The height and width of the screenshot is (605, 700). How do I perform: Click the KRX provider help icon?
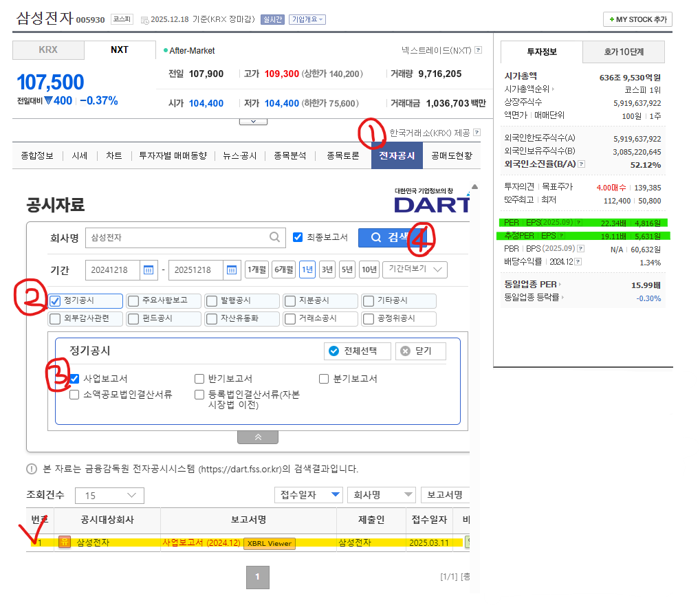(477, 133)
